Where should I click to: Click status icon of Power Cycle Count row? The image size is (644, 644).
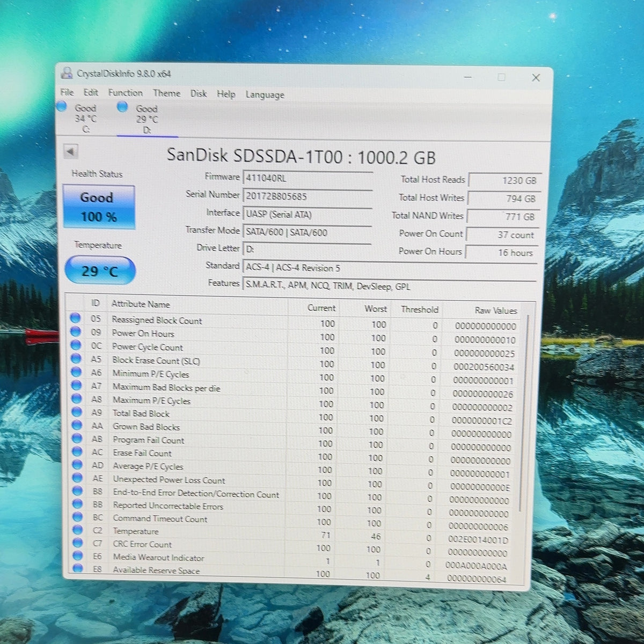[x=75, y=346]
